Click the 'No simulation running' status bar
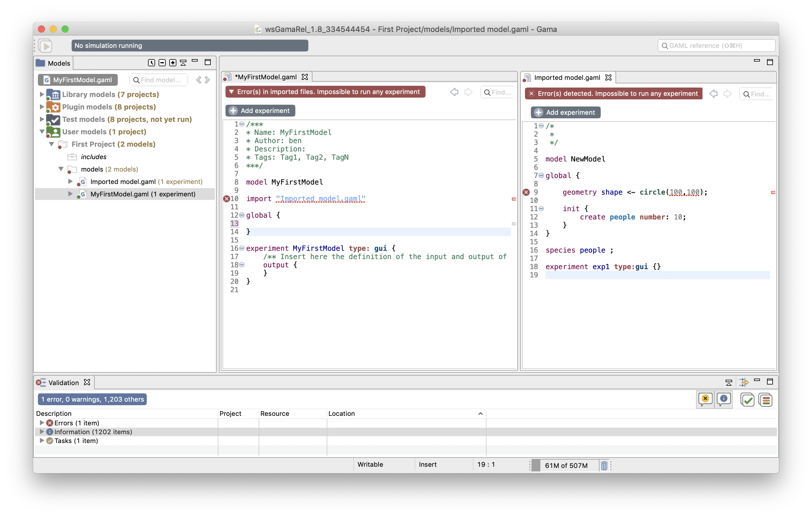The height and width of the screenshot is (517, 812). point(189,46)
